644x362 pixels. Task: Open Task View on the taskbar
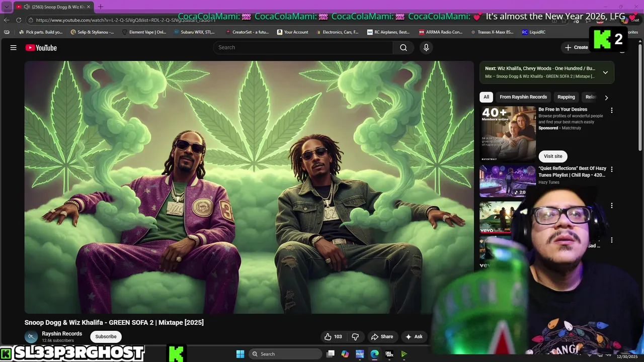pos(331,354)
